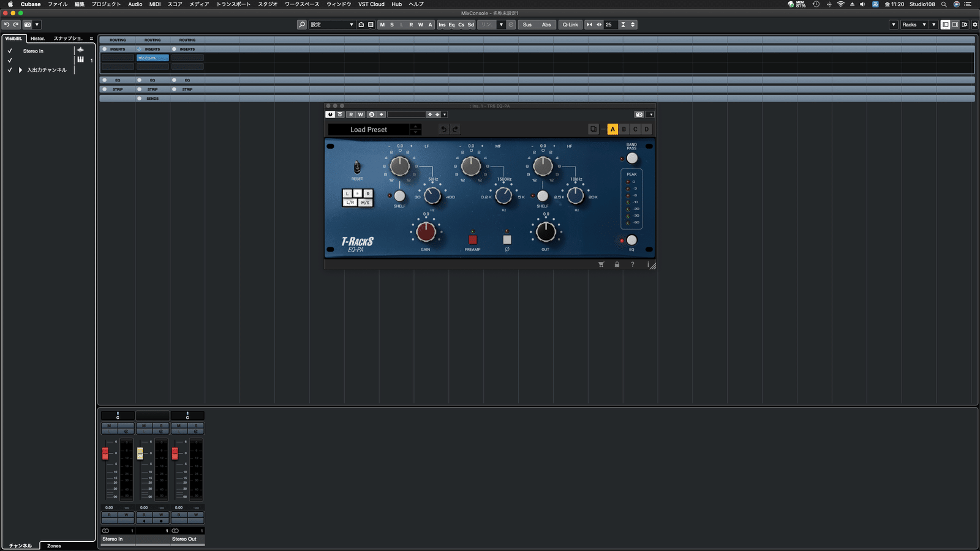Select preset slot B

pos(624,129)
